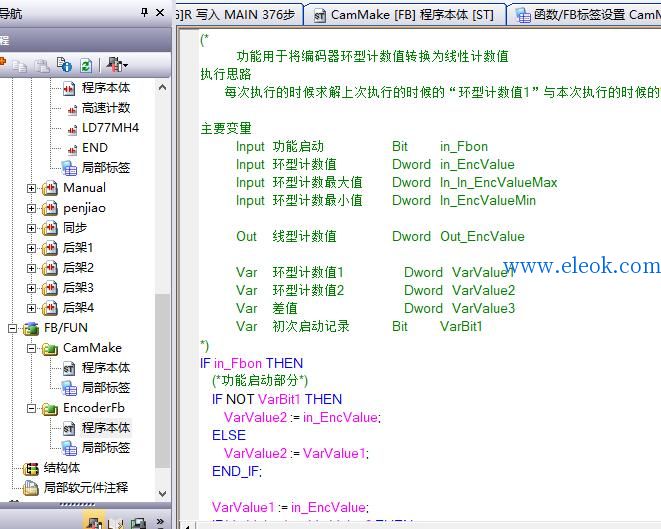Click the 高速计数 ladder icon
The height and width of the screenshot is (529, 661).
[x=73, y=110]
